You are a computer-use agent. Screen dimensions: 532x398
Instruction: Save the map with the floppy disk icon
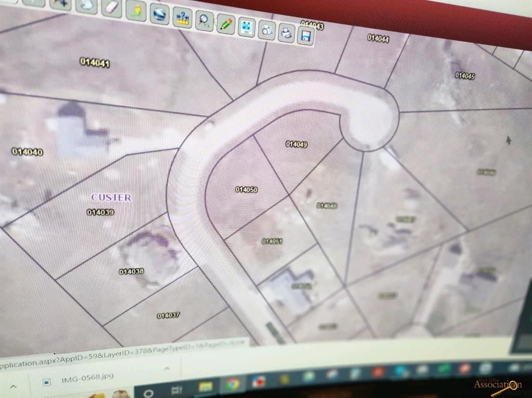point(305,35)
